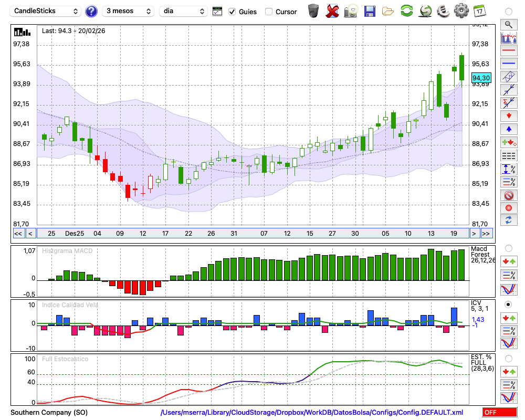Take a snapshot with the camera icon
This screenshot has height=420, width=525.
tap(351, 11)
